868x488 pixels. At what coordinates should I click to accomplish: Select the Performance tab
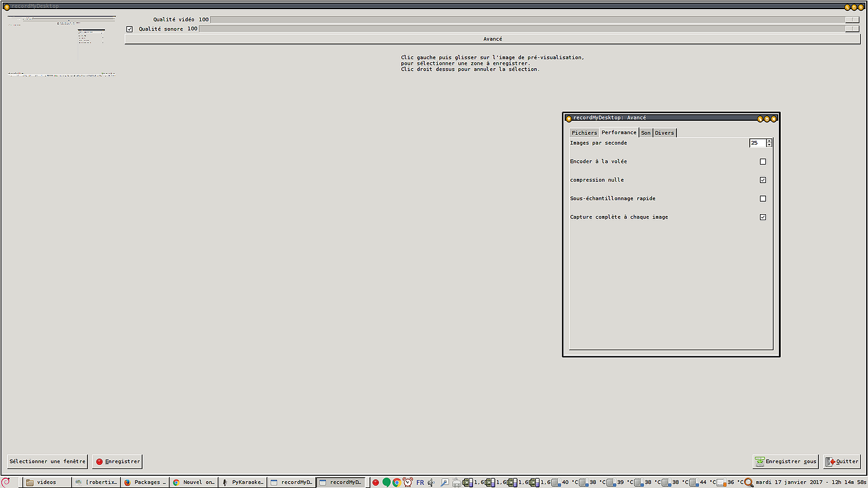[x=619, y=132]
